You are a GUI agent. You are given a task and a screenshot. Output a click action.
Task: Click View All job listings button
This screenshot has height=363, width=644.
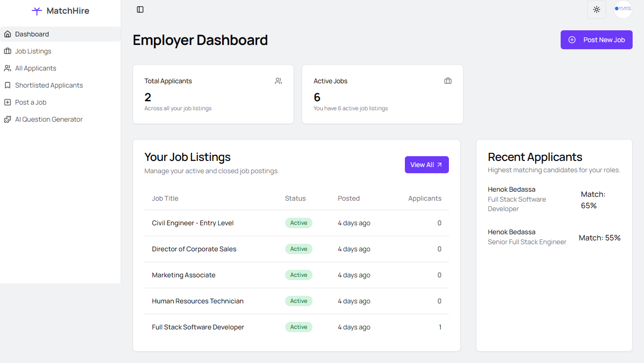click(x=427, y=165)
